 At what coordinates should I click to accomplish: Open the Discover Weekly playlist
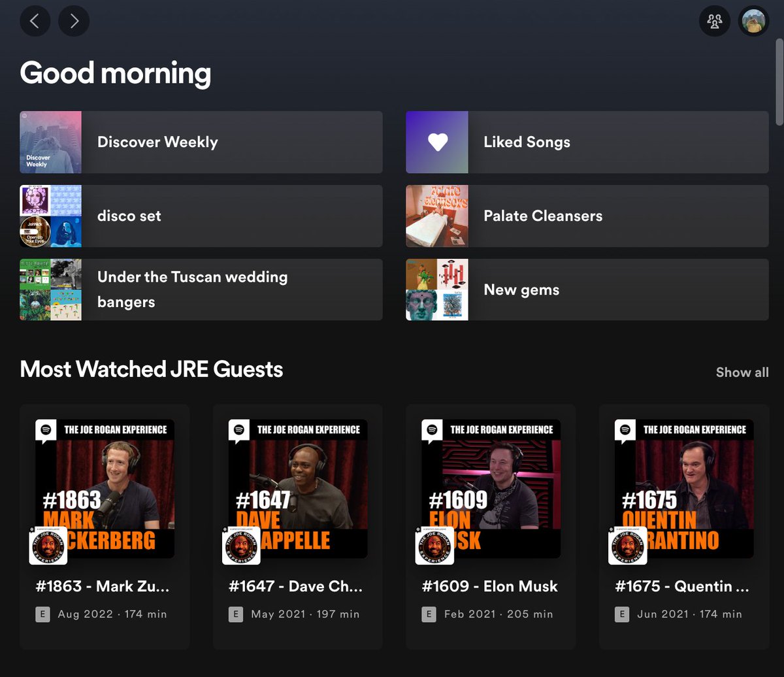[201, 142]
